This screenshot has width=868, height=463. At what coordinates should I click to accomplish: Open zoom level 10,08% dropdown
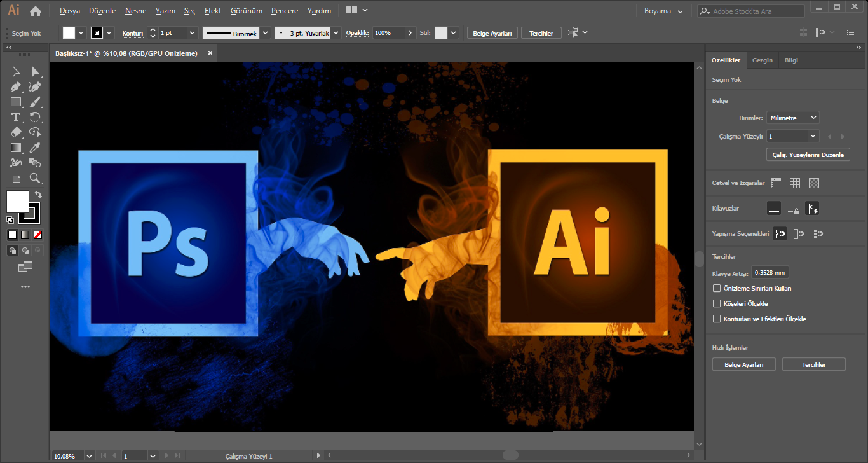[89, 456]
